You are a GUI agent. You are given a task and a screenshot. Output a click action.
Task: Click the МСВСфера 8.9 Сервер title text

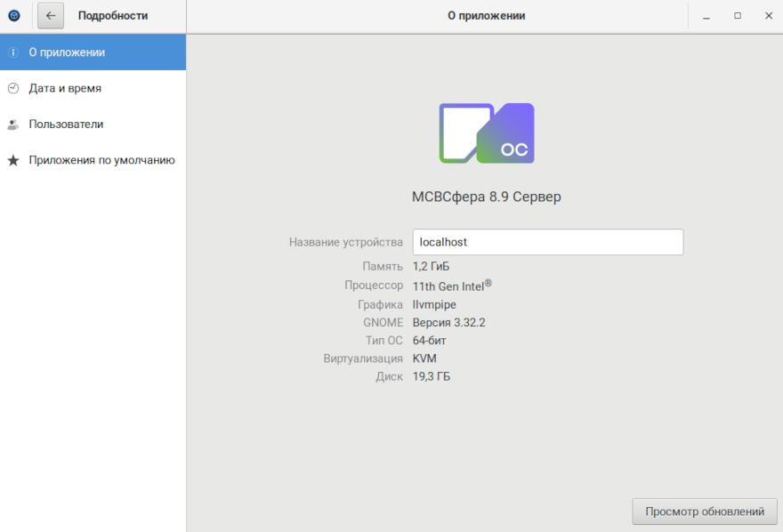(486, 197)
